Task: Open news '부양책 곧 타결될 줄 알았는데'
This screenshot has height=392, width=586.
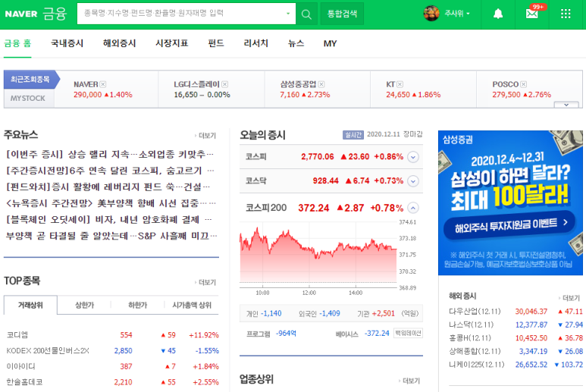Action: [111, 236]
